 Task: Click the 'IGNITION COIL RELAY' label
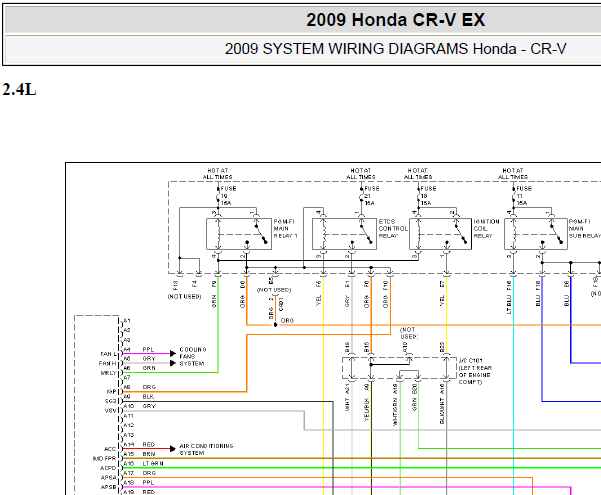(486, 229)
